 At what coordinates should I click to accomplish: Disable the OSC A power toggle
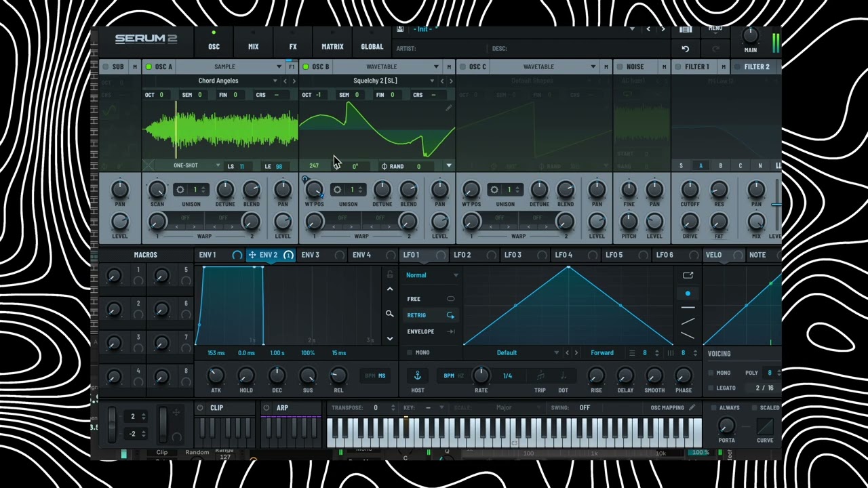tap(149, 66)
